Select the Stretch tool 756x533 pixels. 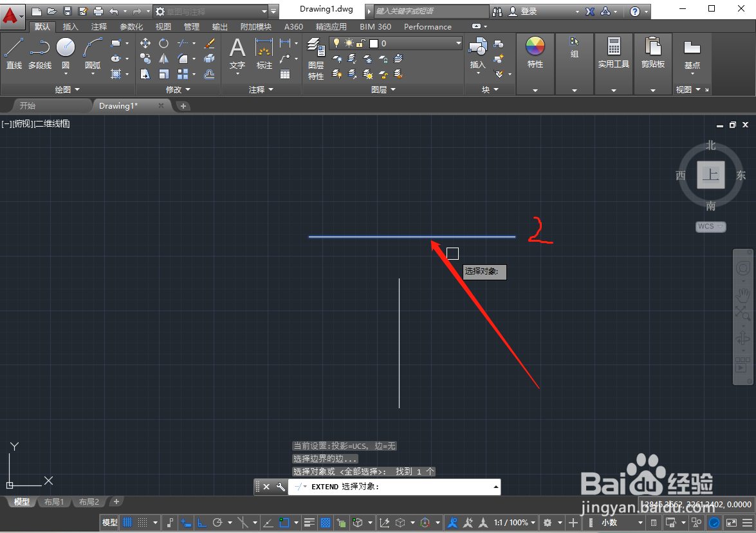coord(145,74)
